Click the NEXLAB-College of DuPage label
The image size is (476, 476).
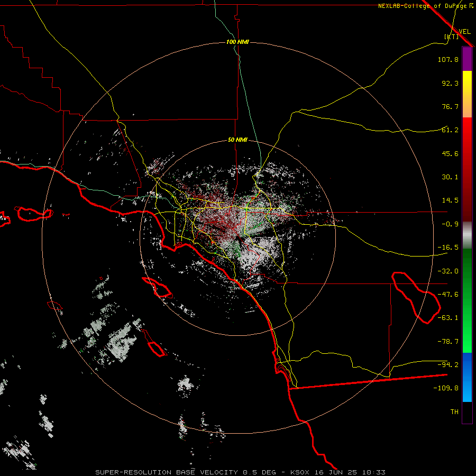pyautogui.click(x=425, y=6)
